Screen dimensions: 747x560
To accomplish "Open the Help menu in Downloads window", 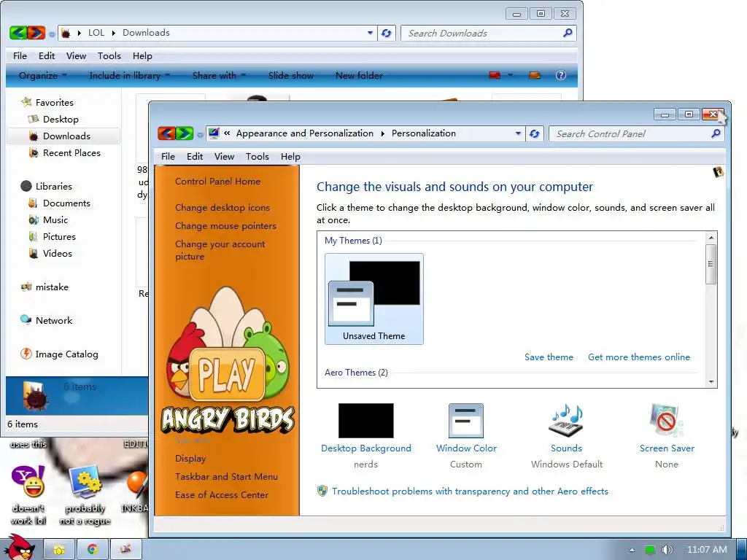I will pos(142,55).
